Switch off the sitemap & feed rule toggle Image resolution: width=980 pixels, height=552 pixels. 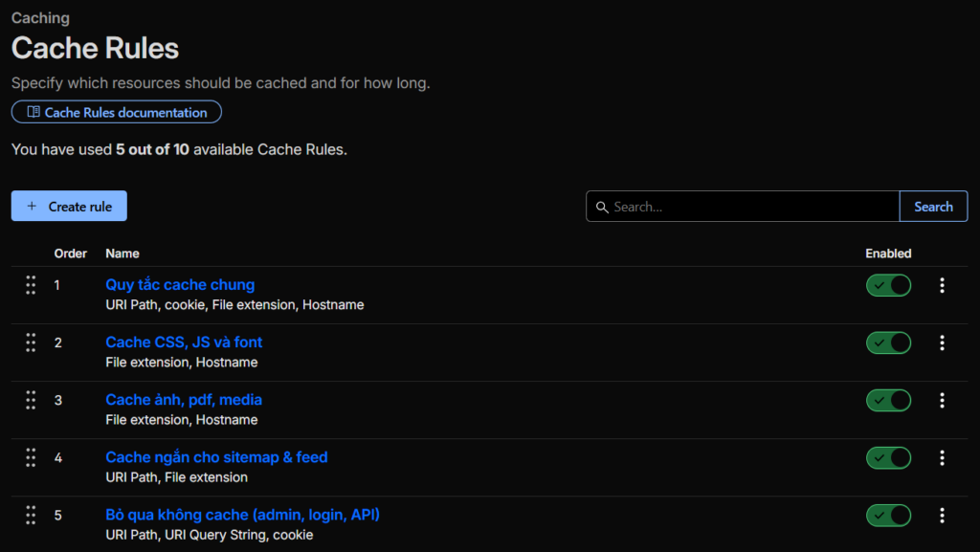pos(888,457)
